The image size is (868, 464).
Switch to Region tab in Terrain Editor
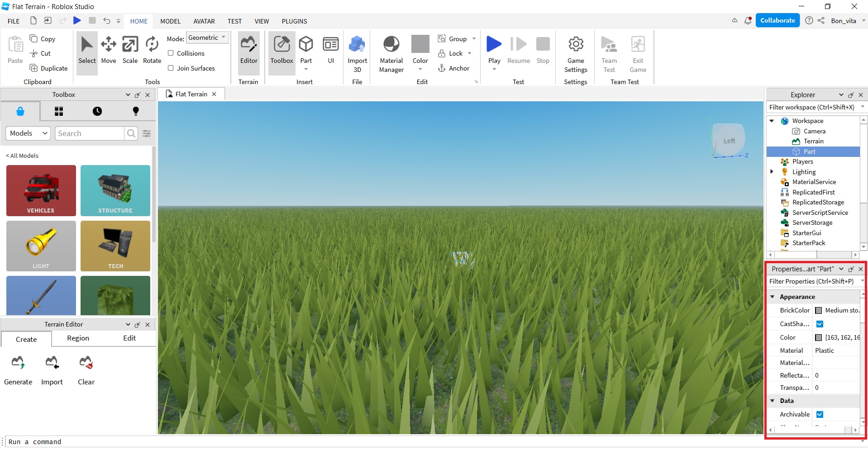click(78, 338)
